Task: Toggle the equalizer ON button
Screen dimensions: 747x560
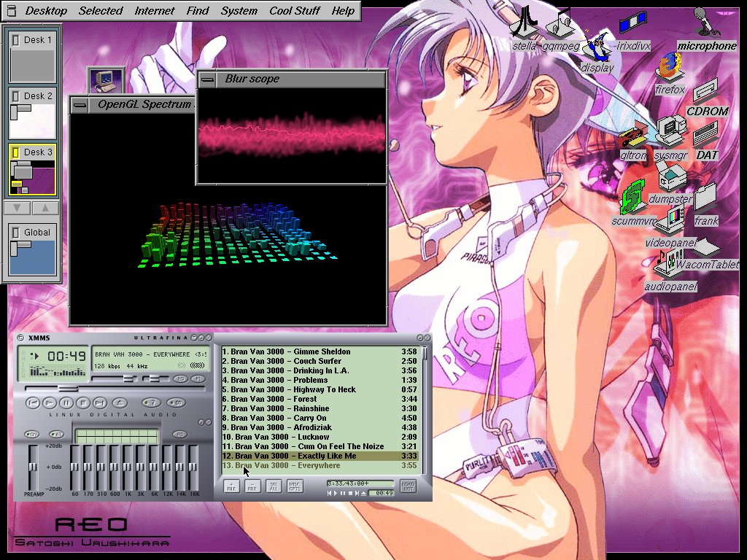Action: pos(32,435)
